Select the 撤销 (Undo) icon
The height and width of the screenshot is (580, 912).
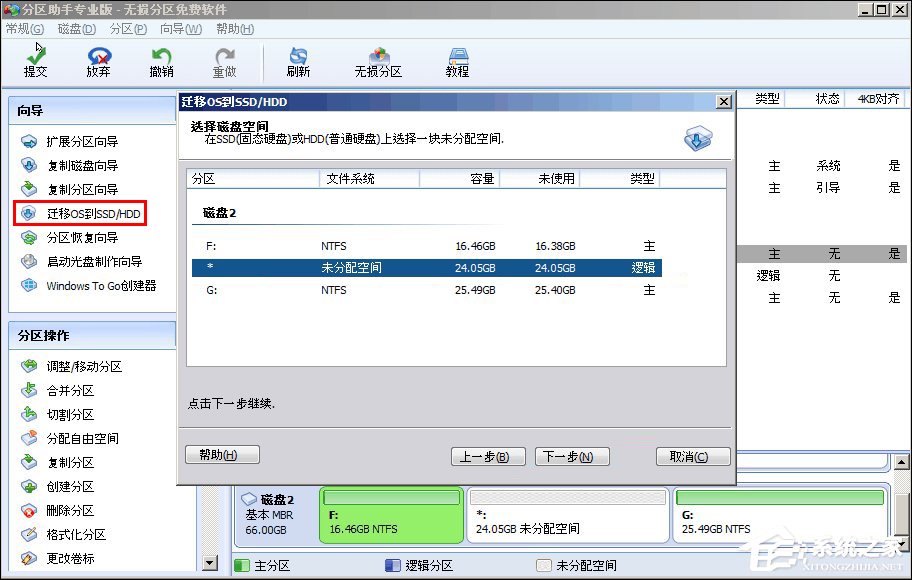160,62
